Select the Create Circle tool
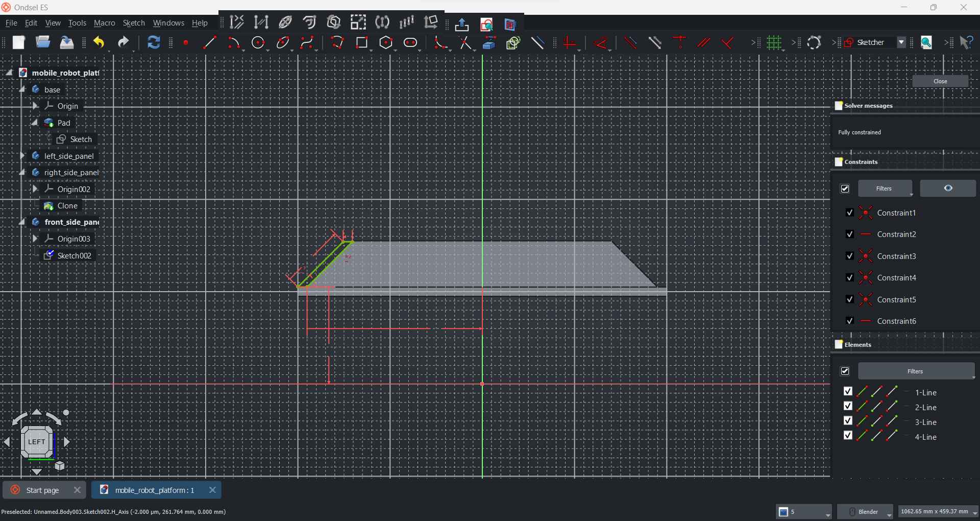Image resolution: width=980 pixels, height=521 pixels. [259, 43]
